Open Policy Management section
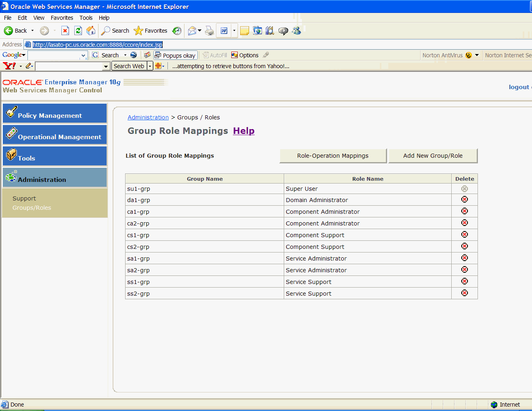Viewport: 532px width, 411px height. point(55,113)
